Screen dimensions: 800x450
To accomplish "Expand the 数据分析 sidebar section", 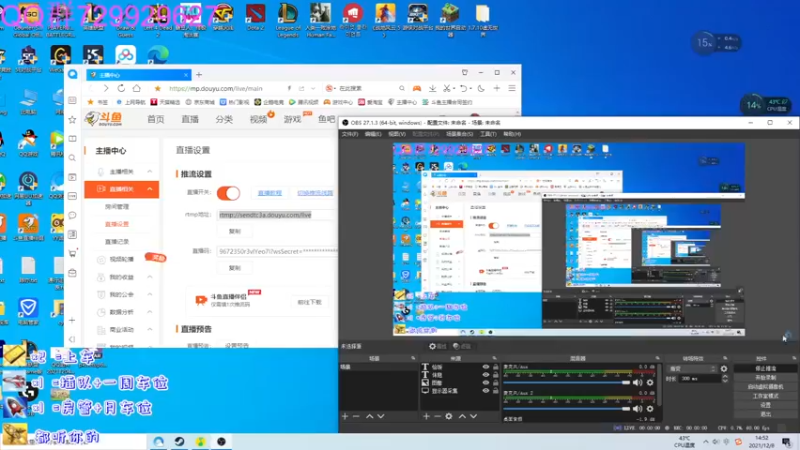I will 149,312.
